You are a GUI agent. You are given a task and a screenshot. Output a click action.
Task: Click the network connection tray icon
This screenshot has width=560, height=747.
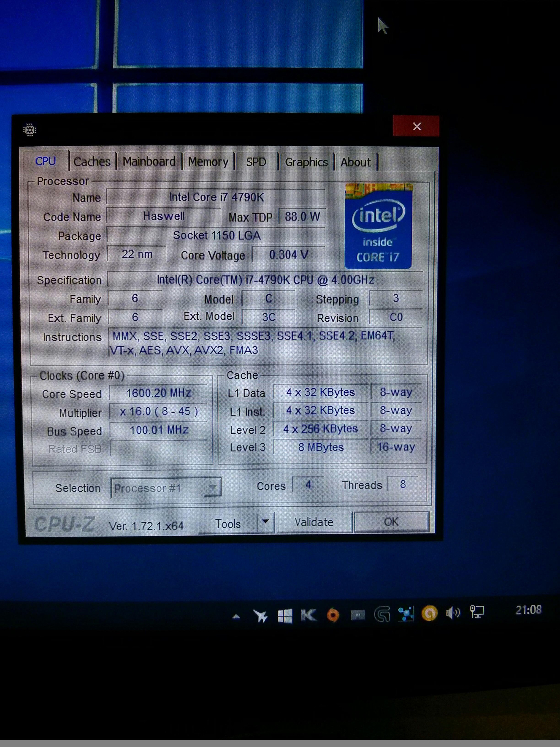(x=477, y=611)
